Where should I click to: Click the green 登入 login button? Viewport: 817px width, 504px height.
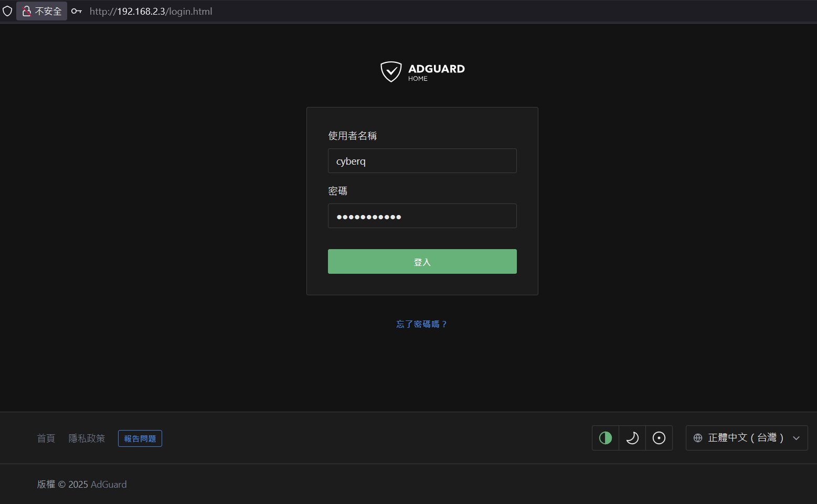click(x=422, y=262)
